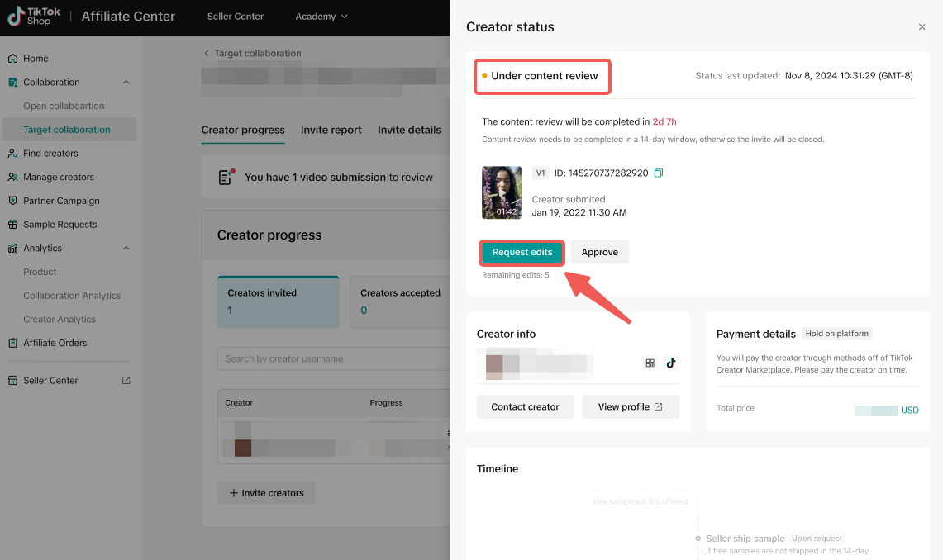Close the Creator status panel
The height and width of the screenshot is (560, 943).
(x=922, y=27)
